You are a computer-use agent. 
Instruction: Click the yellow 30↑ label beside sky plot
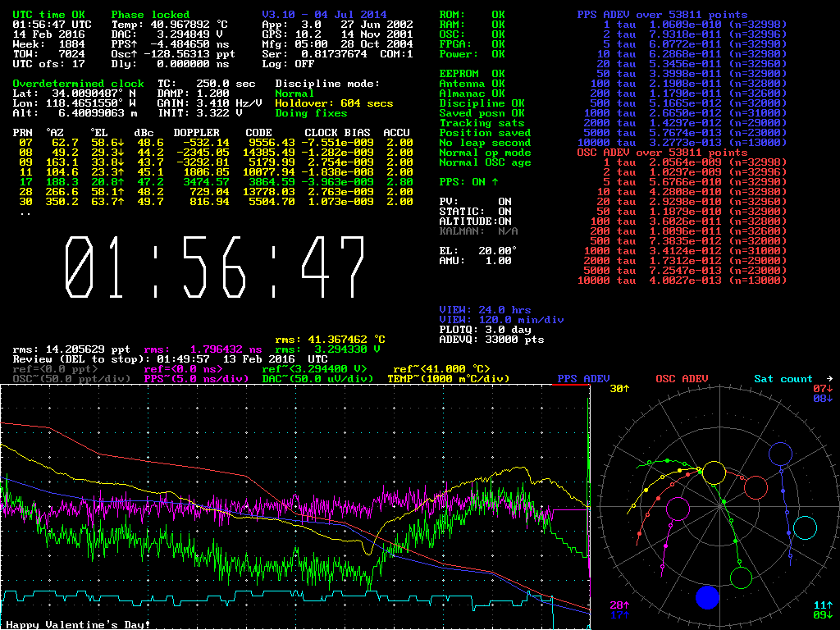(619, 388)
